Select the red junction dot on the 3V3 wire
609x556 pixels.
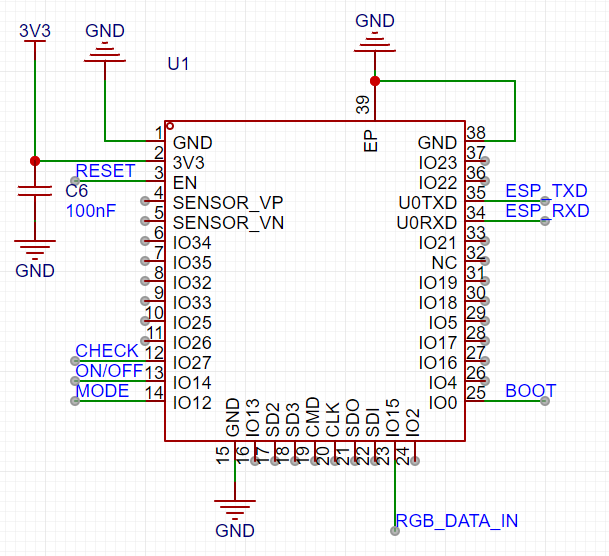pos(36,161)
